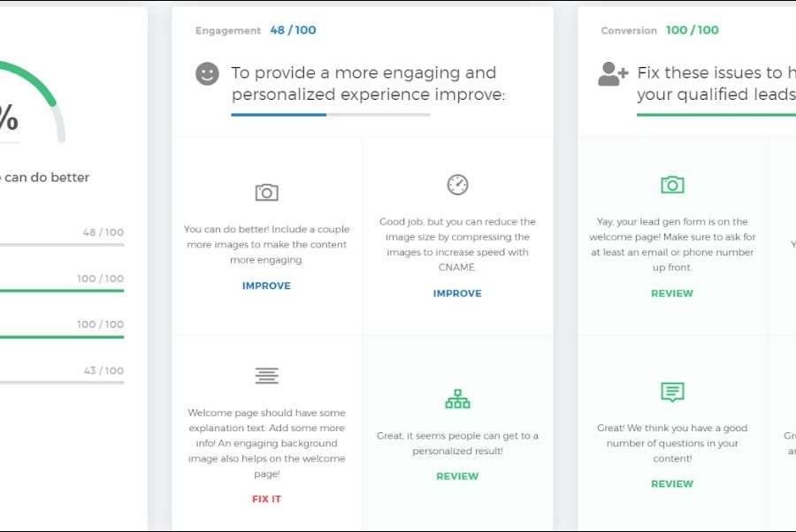Image resolution: width=796 pixels, height=532 pixels.
Task: Click REVIEW under the personalized result tip
Action: 457,476
